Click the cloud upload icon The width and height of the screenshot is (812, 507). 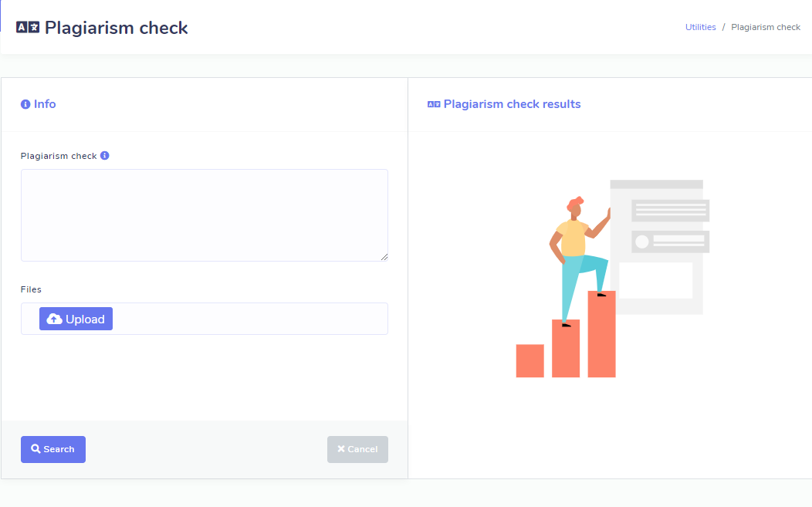(55, 319)
